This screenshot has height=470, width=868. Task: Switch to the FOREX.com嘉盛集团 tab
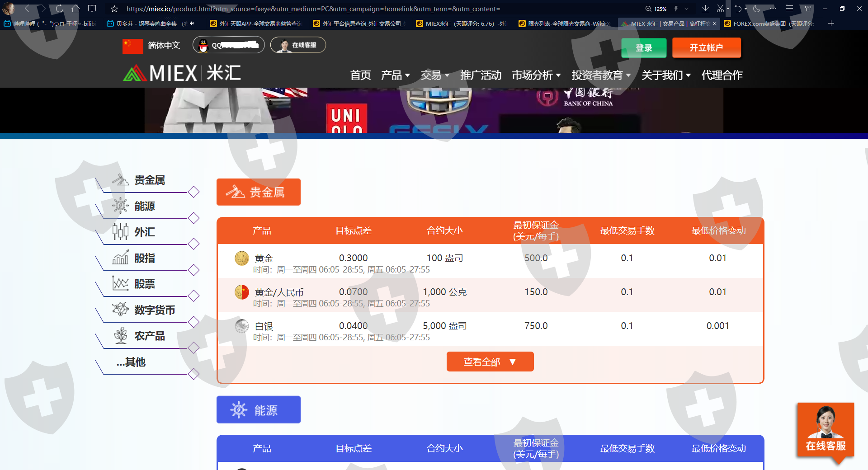tap(769, 23)
